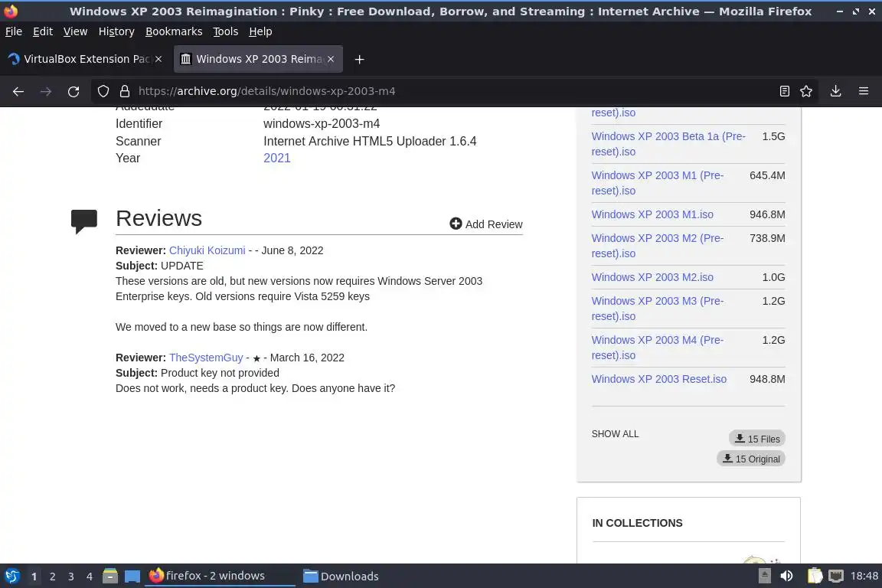Bookmark this page with the star icon

[x=806, y=91]
